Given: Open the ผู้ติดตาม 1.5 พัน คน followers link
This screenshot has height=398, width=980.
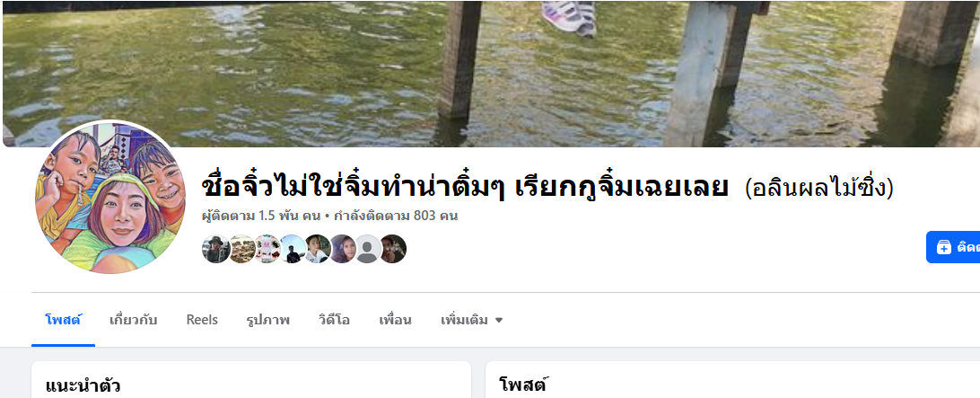Looking at the screenshot, I should 261,217.
